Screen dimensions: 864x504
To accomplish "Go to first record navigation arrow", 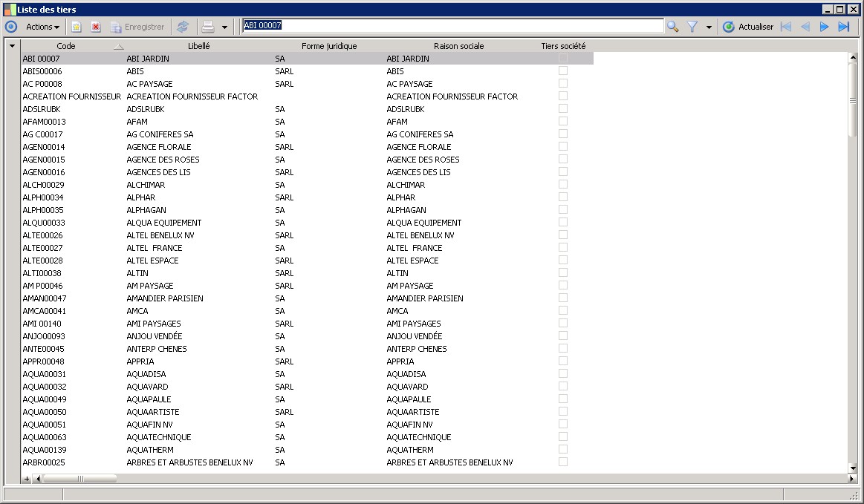I will click(786, 27).
